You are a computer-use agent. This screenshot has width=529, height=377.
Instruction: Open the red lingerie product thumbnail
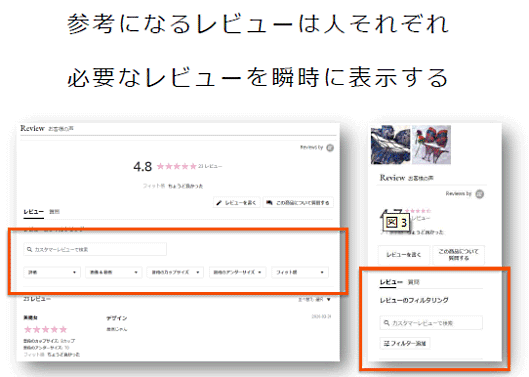pos(431,145)
